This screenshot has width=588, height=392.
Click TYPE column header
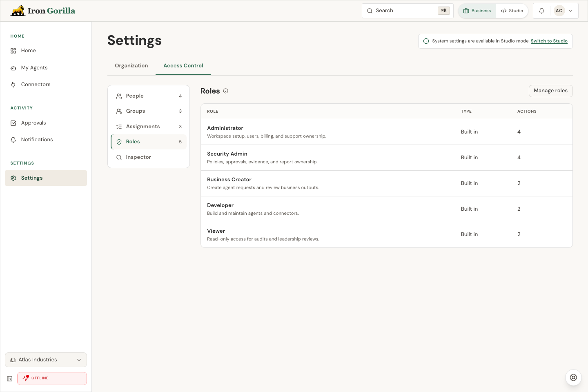(x=466, y=111)
